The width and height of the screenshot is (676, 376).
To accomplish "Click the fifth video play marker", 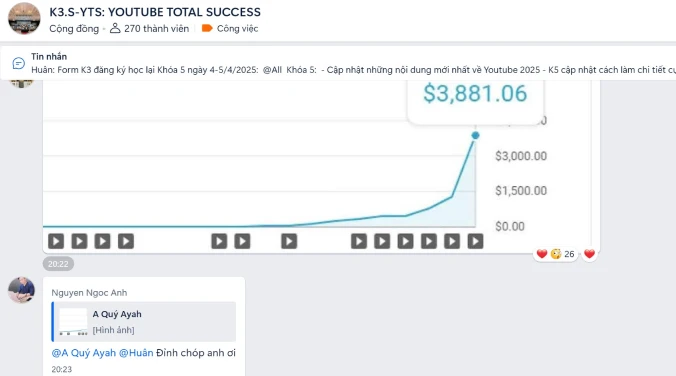I will (x=219, y=241).
